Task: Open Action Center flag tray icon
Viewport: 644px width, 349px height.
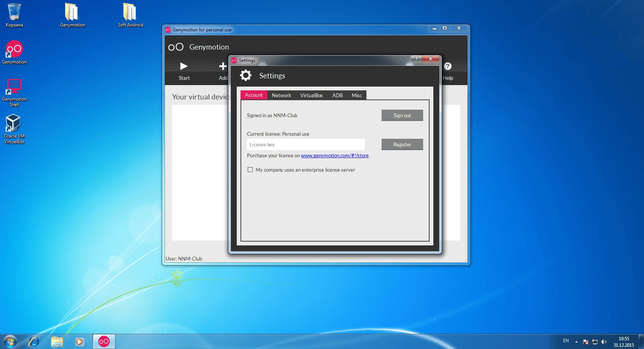Action: [x=586, y=342]
